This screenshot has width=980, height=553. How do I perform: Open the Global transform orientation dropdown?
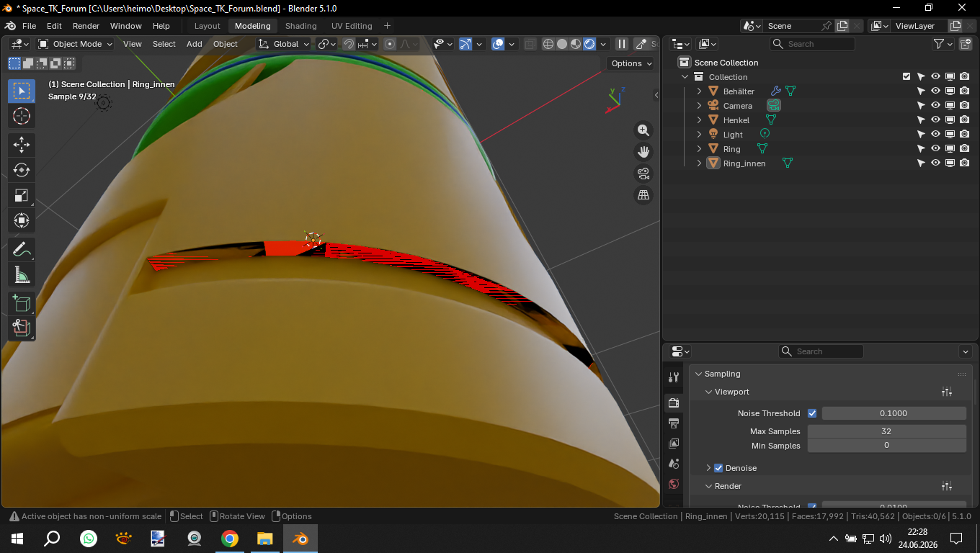click(x=285, y=44)
